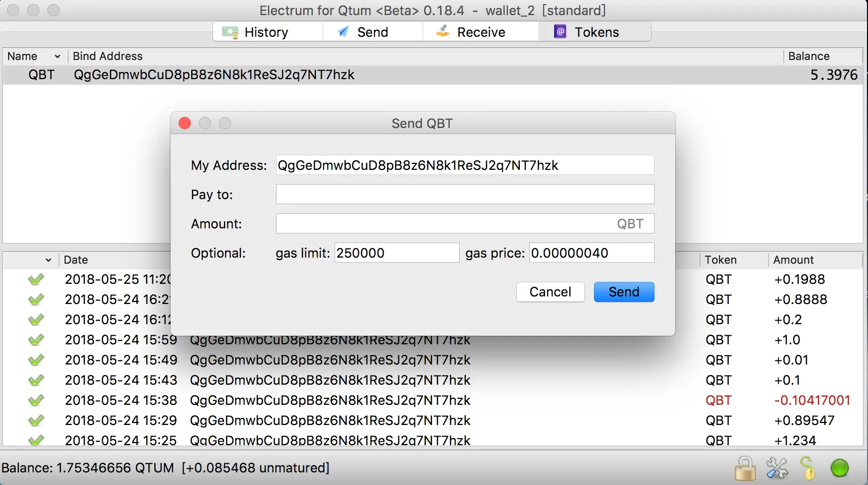
Task: Click the +1.234 amount entry
Action: 795,440
